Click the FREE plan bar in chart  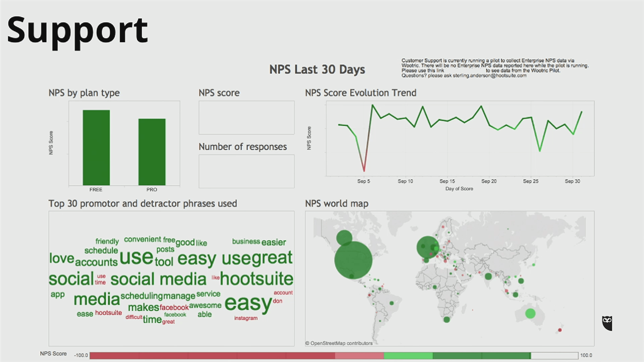point(96,147)
